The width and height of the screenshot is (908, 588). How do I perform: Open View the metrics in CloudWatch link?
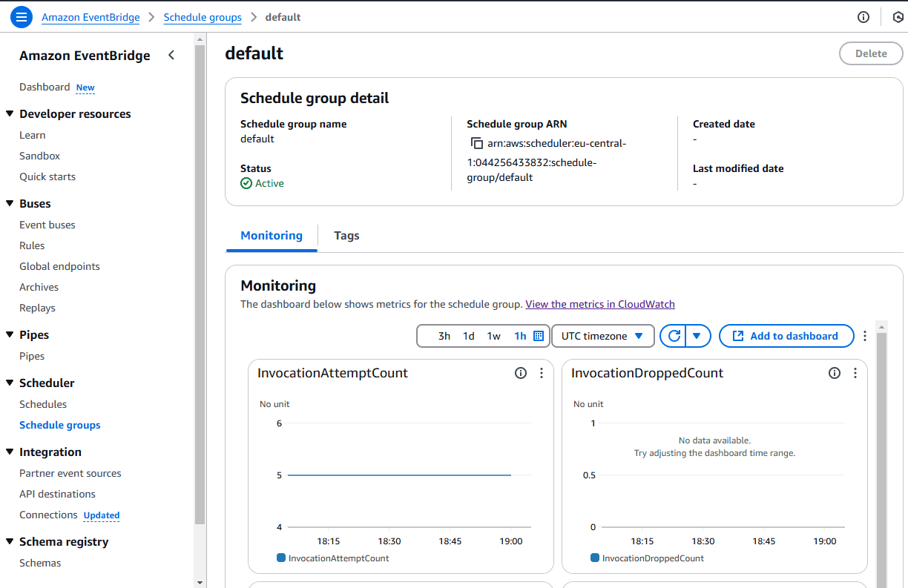click(600, 304)
